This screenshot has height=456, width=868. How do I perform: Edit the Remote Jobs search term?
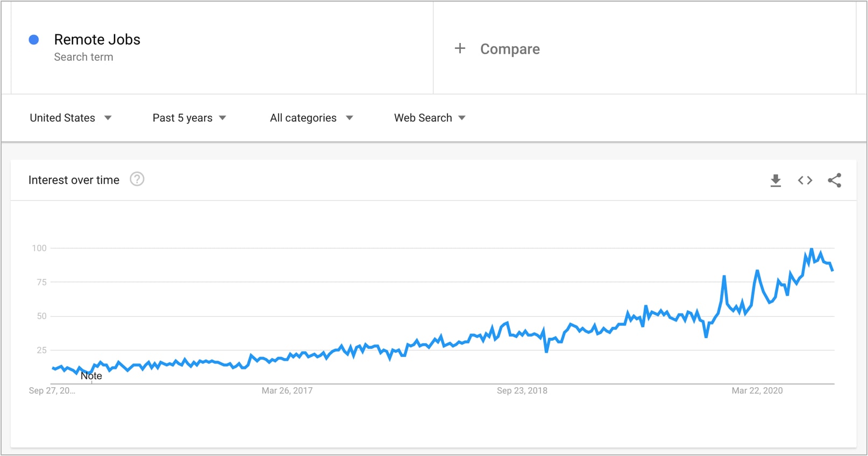point(97,39)
